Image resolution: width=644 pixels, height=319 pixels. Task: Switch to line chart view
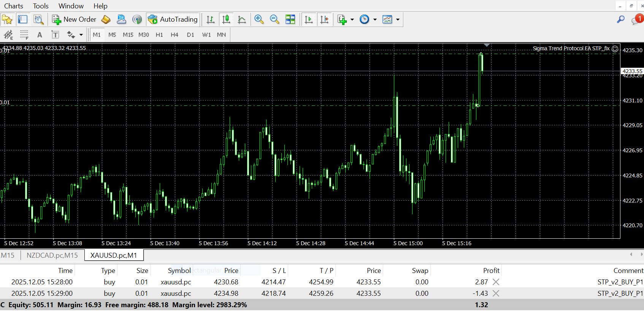[242, 19]
